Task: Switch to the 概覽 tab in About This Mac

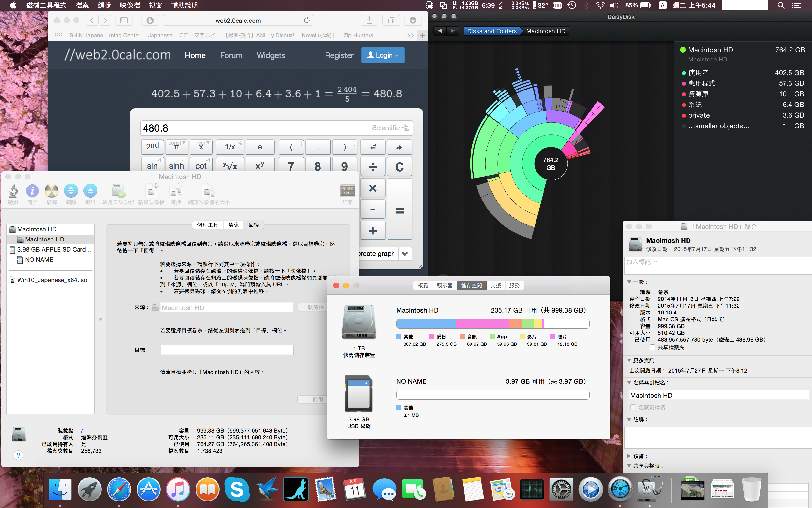Action: click(423, 285)
